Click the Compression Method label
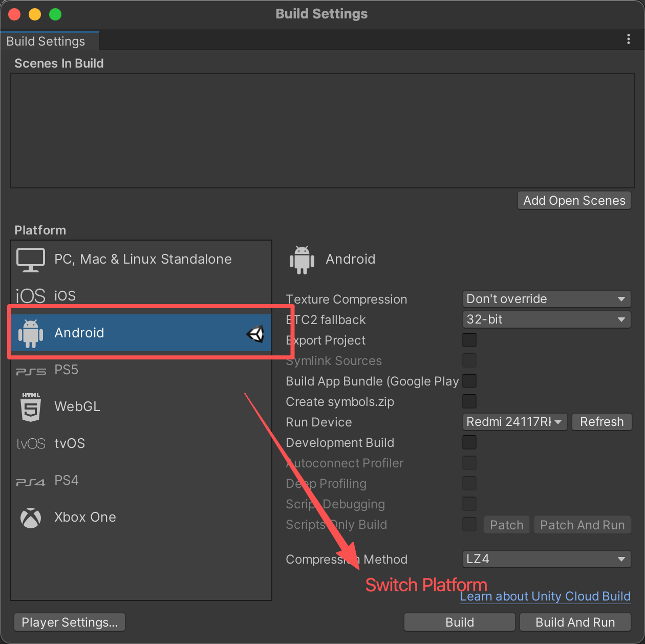645x644 pixels. coord(347,560)
